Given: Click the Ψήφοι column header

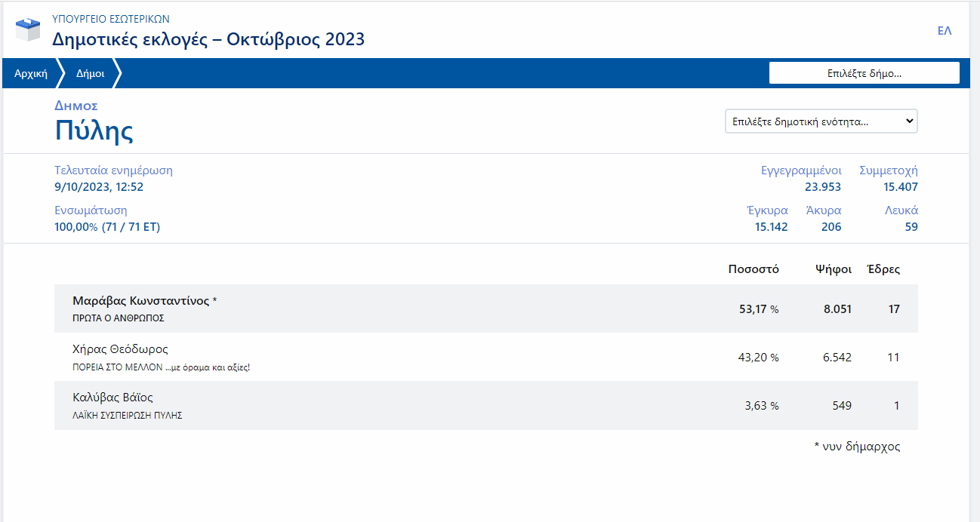Looking at the screenshot, I should click(x=834, y=269).
